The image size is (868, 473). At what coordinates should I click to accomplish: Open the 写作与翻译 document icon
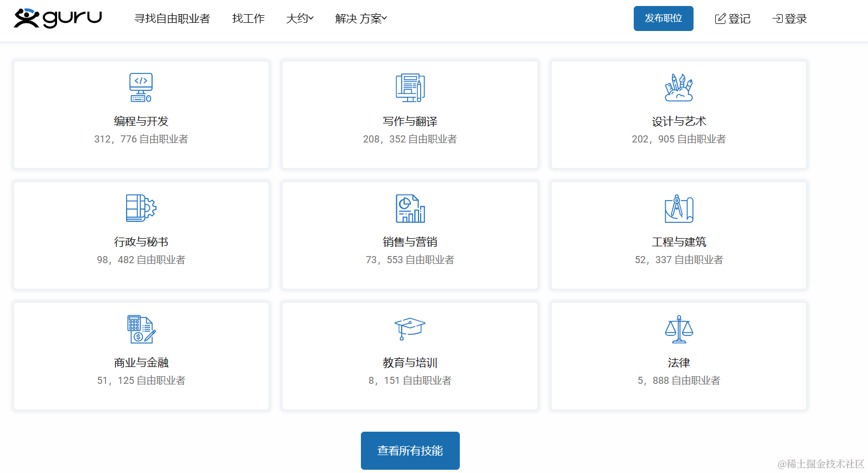410,88
